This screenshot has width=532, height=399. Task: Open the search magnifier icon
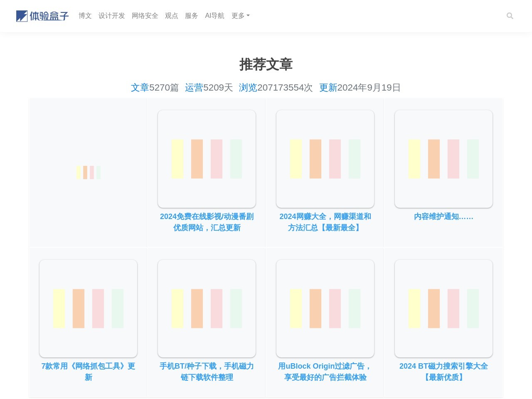point(510,16)
